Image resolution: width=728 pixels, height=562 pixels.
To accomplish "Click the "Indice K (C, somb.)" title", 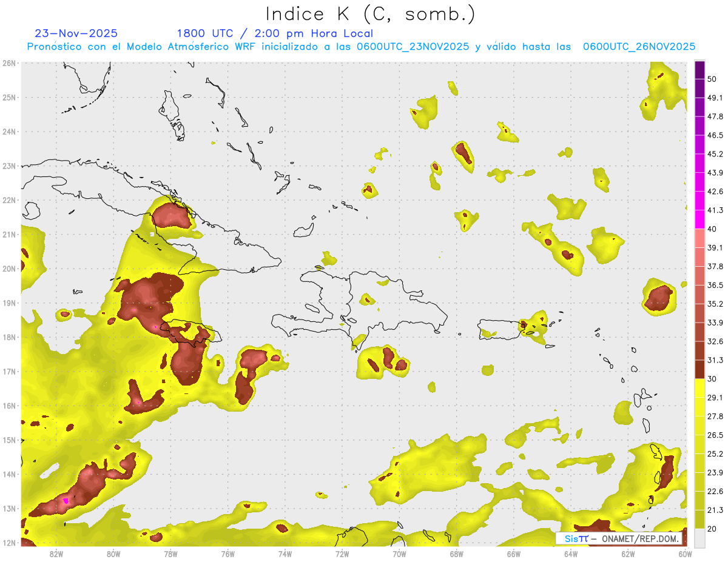I will [x=371, y=15].
